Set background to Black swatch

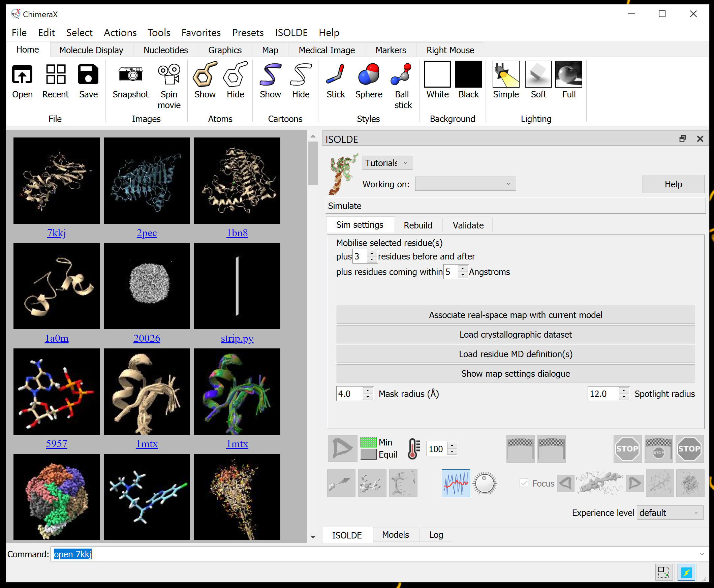[x=468, y=74]
